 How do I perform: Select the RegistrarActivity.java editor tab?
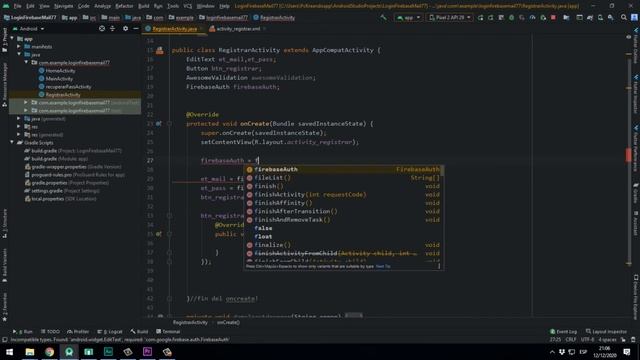174,29
